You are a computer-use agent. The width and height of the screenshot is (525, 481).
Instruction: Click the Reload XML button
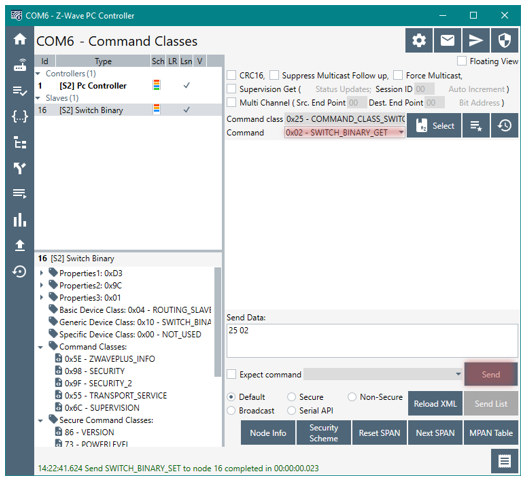[435, 403]
